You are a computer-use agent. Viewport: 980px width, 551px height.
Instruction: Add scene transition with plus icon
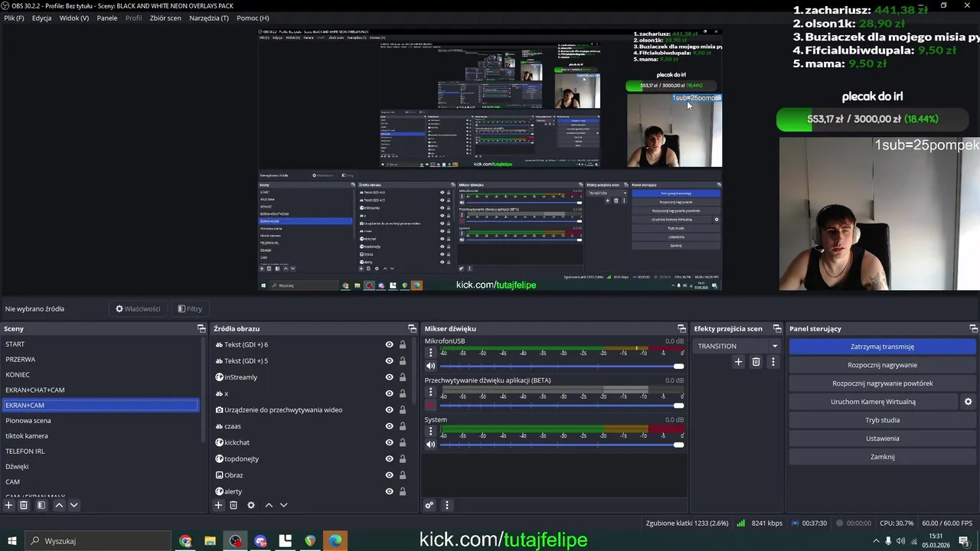pos(738,362)
